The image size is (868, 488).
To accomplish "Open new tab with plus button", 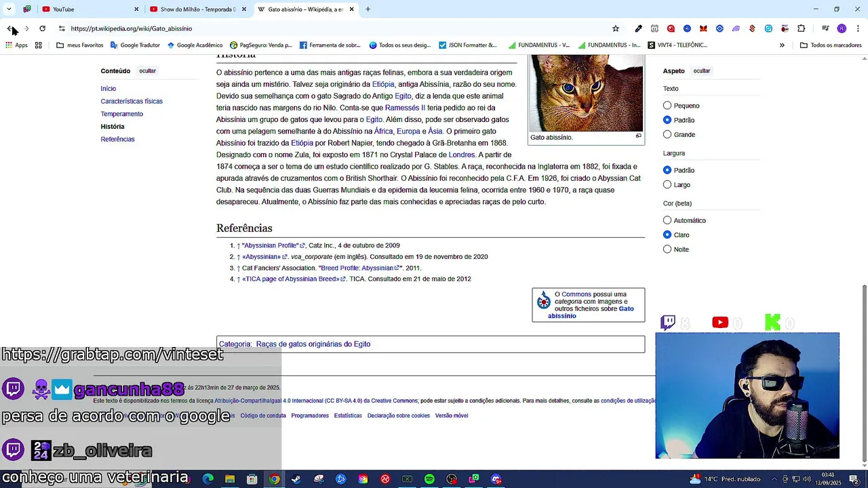I will tap(368, 9).
